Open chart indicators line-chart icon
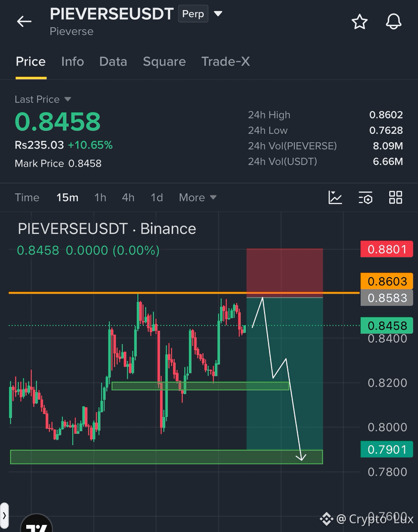Viewport: 418px width, 532px height. 335,197
